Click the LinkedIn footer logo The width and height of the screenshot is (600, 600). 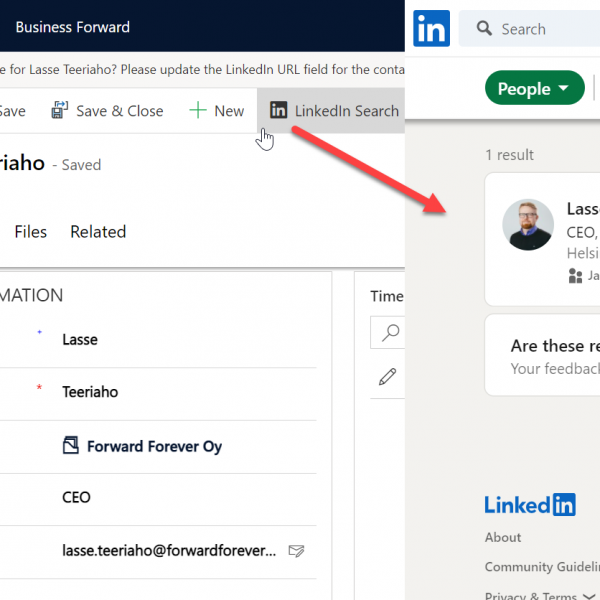(x=530, y=505)
